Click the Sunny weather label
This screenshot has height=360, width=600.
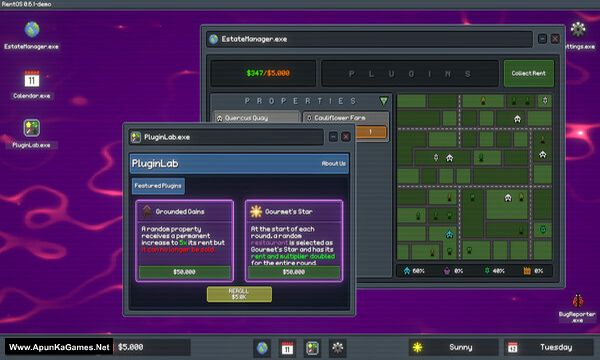click(x=460, y=347)
